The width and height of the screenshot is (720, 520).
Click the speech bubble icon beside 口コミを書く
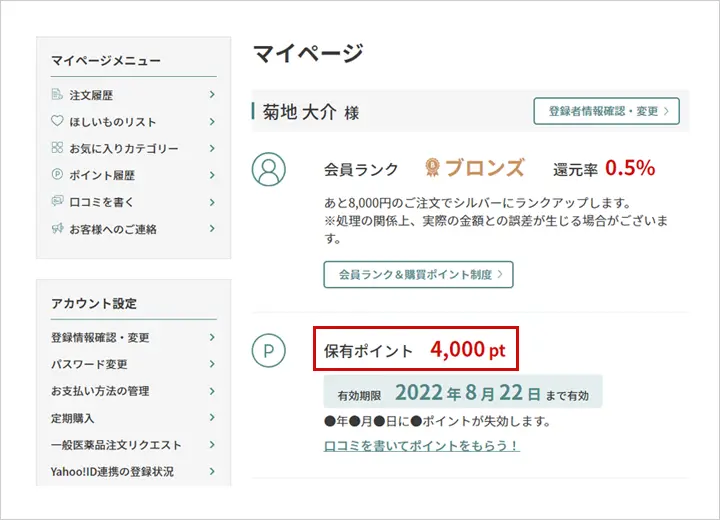point(57,202)
